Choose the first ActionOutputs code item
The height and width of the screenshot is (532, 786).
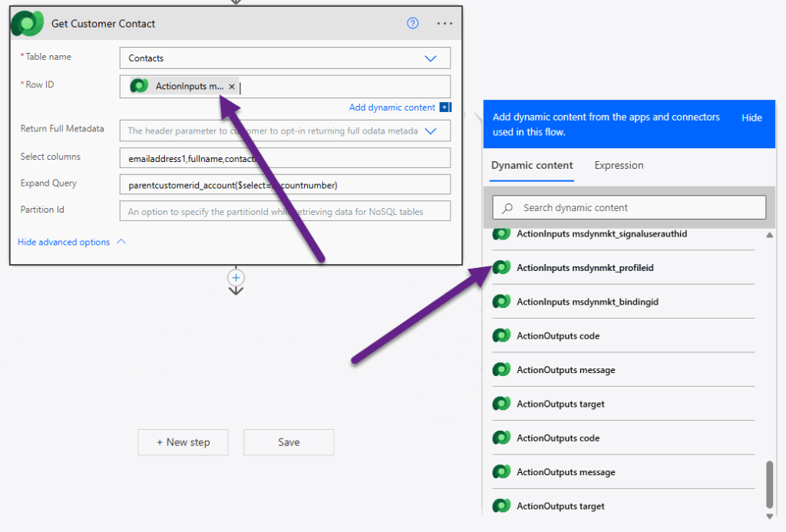[558, 336]
